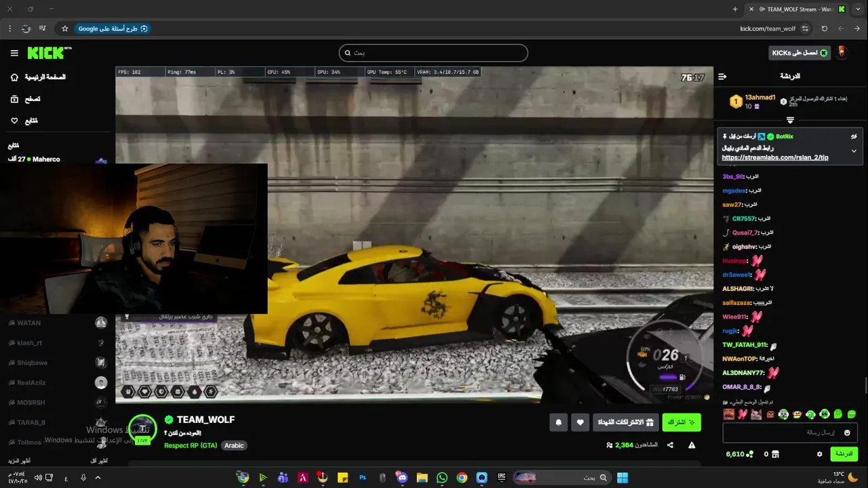Image resolution: width=868 pixels, height=488 pixels.
Task: Send the chat message button
Action: pyautogui.click(x=844, y=454)
